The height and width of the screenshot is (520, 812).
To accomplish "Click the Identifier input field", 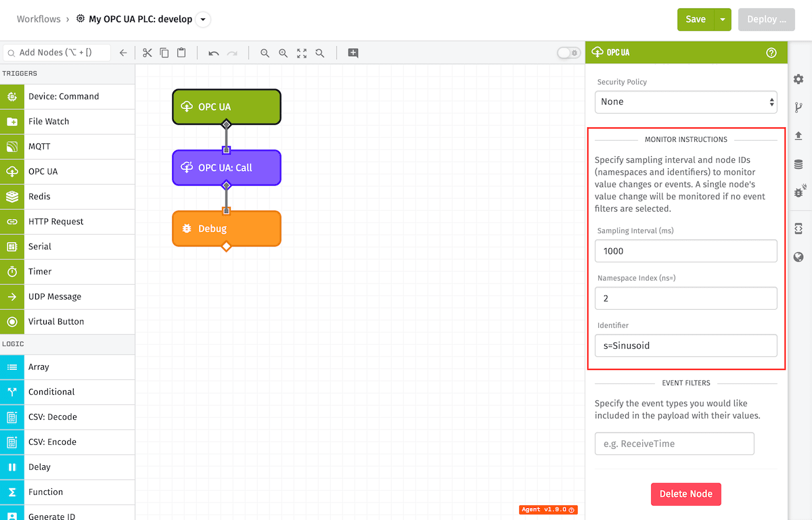I will pyautogui.click(x=686, y=346).
